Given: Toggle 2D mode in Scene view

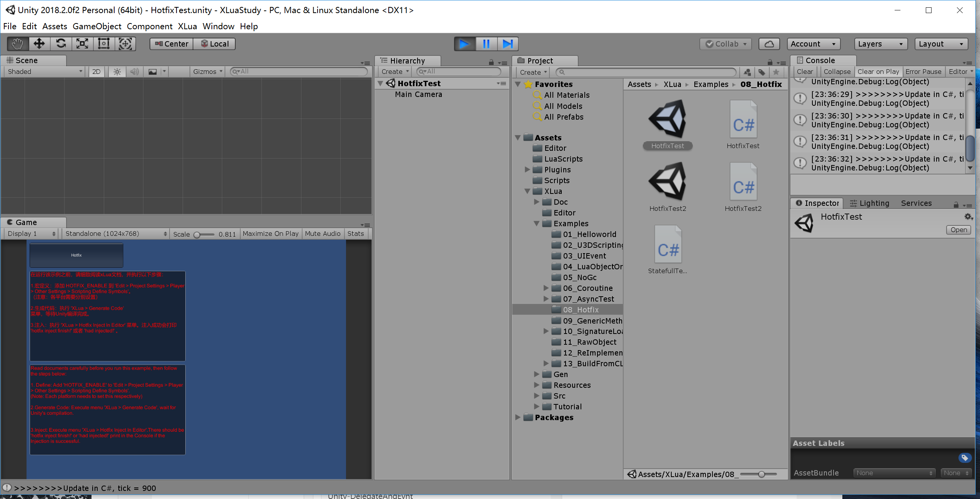Looking at the screenshot, I should click(x=96, y=71).
